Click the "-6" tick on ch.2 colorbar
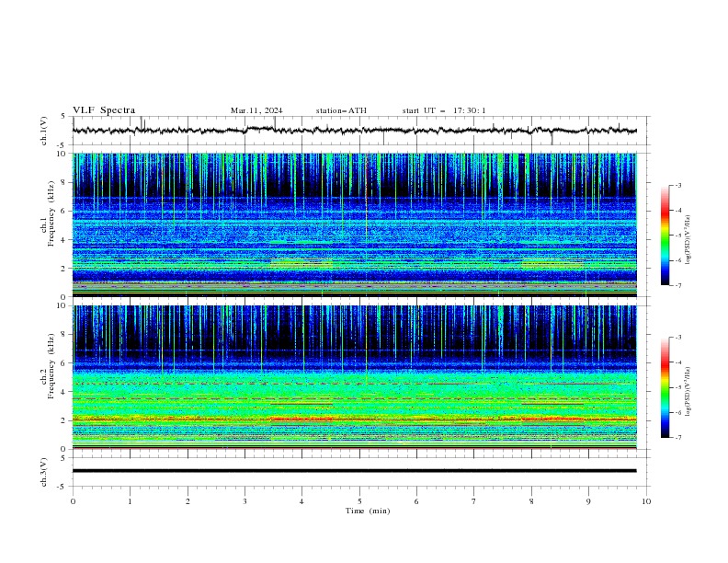728x563 pixels. pyautogui.click(x=678, y=412)
